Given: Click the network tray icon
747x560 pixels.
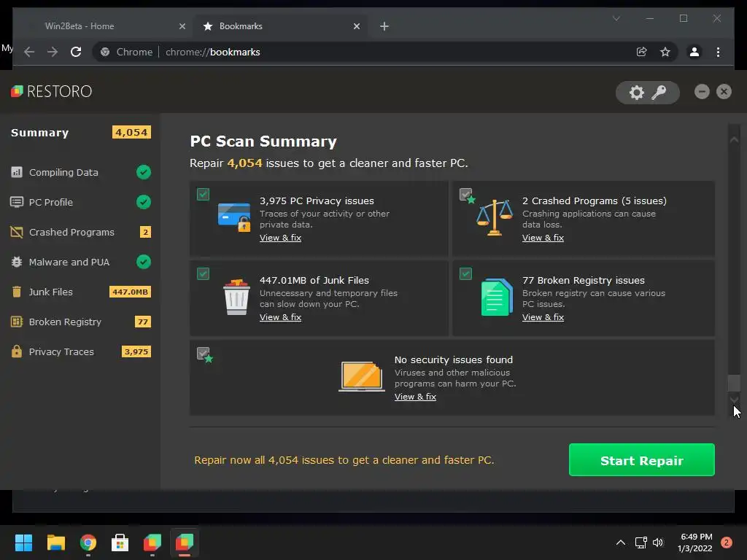Looking at the screenshot, I should point(640,542).
